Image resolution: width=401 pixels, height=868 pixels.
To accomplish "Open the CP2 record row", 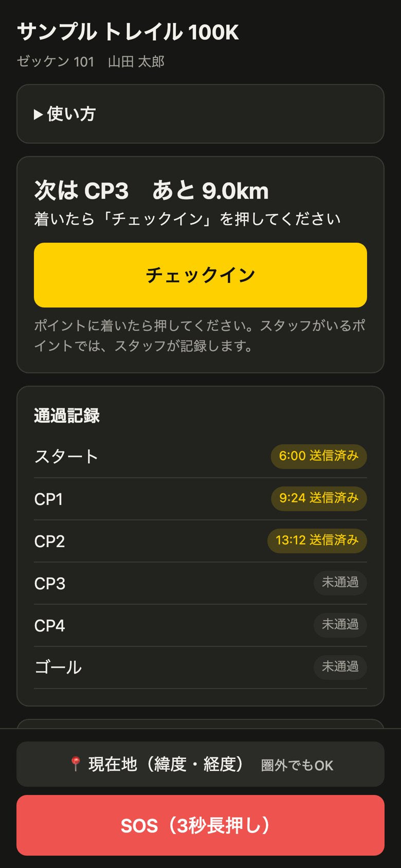I will pyautogui.click(x=200, y=541).
